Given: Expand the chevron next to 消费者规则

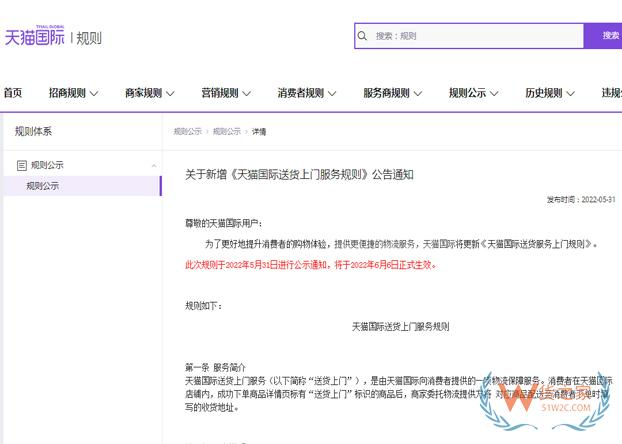Looking at the screenshot, I should [x=332, y=94].
